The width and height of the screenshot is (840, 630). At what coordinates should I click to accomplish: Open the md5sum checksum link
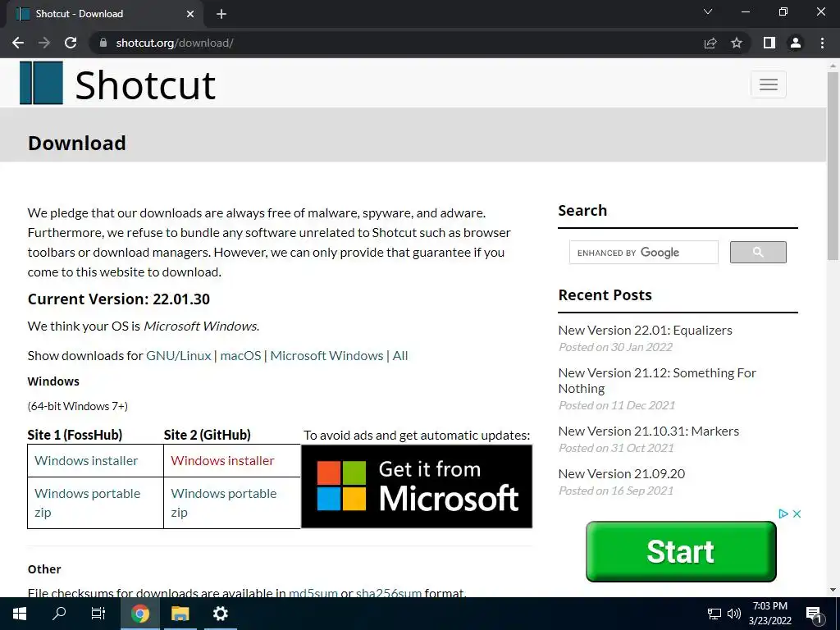(x=313, y=593)
